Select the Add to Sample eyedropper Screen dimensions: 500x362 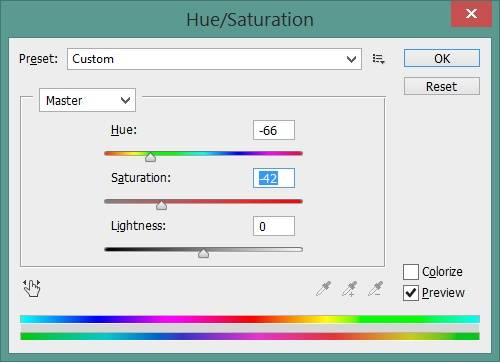tap(349, 288)
